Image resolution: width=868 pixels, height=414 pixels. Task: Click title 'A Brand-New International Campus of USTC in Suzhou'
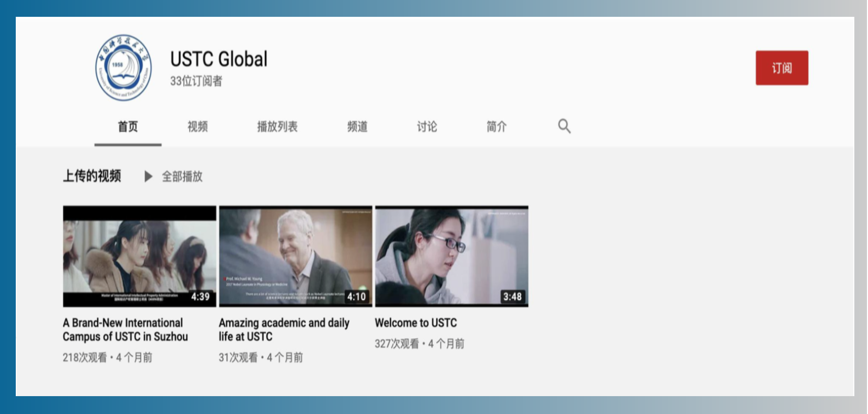(x=125, y=329)
